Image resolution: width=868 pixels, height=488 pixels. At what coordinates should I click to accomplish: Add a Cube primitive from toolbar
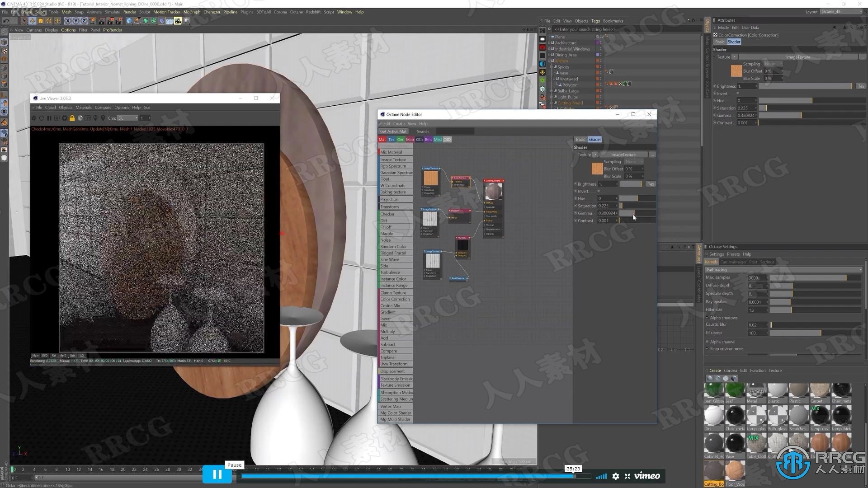(129, 21)
